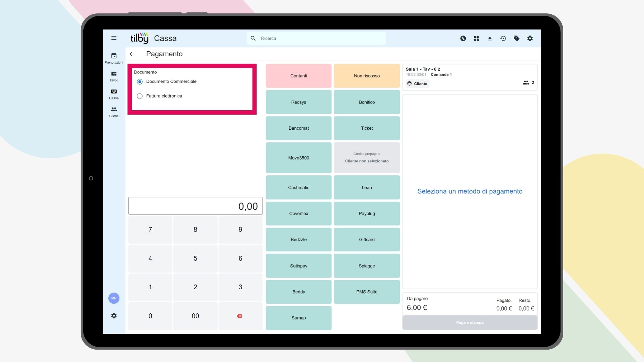Pay with Bancomat

(x=299, y=128)
